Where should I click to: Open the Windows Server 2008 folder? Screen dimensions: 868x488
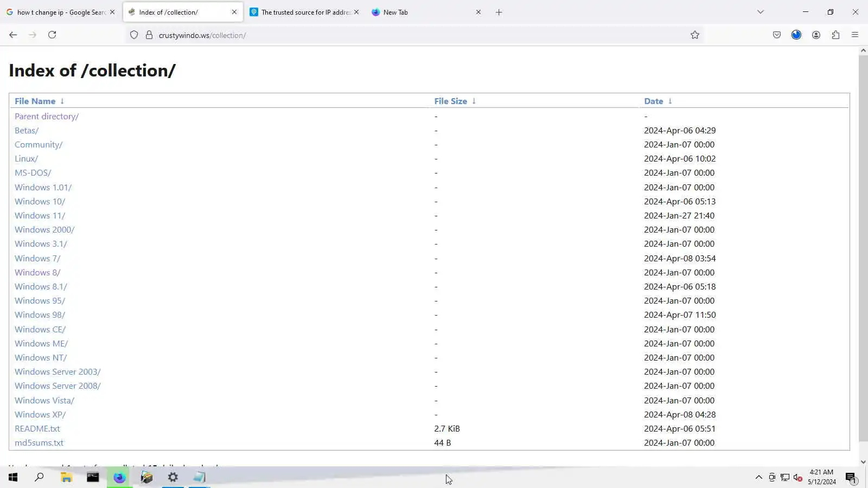58,386
